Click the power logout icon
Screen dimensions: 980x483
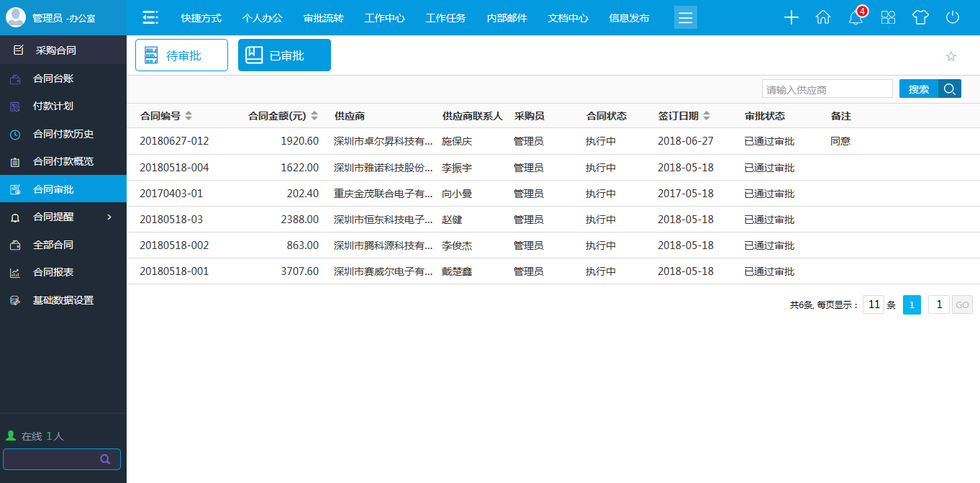(952, 17)
